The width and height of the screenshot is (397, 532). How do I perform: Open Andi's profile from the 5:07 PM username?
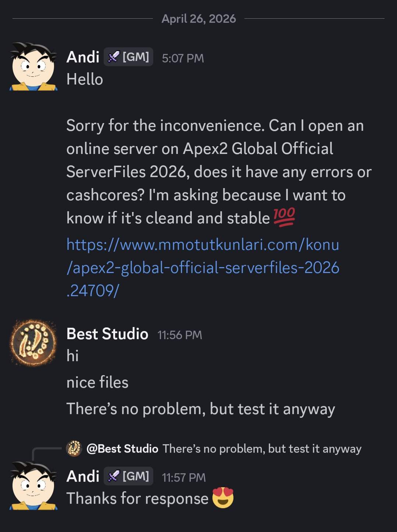coord(83,57)
